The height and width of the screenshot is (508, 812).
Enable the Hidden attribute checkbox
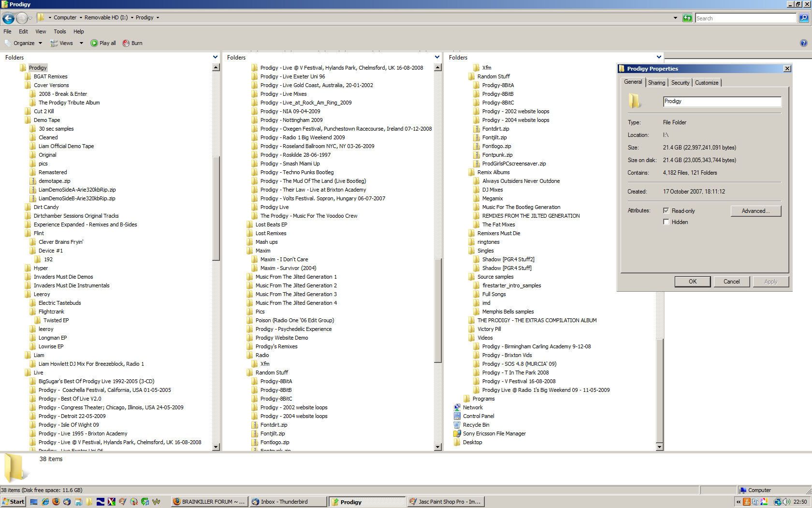click(666, 222)
